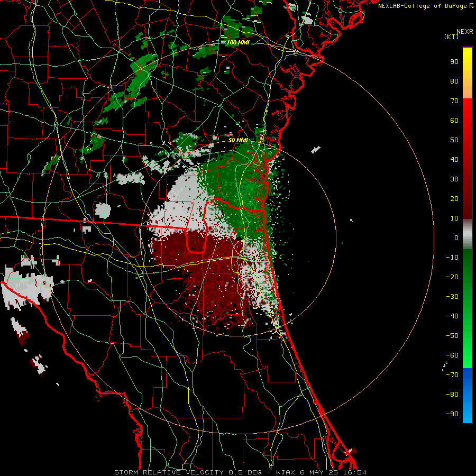Select the 50 NMI range ring label
Screen dimensions: 476x476
(x=238, y=140)
